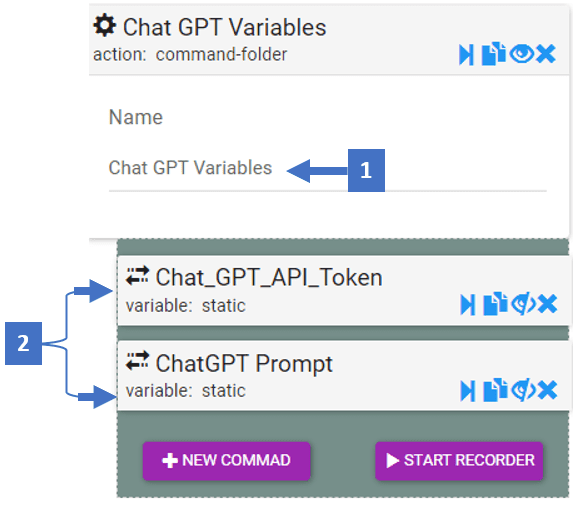Image resolution: width=578 pixels, height=507 pixels.
Task: Click swap-arrows icon of Chat_GPT_API_Token variable
Action: point(137,276)
